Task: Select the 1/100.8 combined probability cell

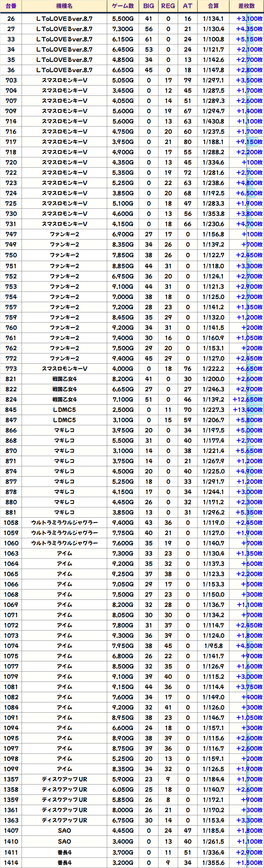Action: point(213,39)
